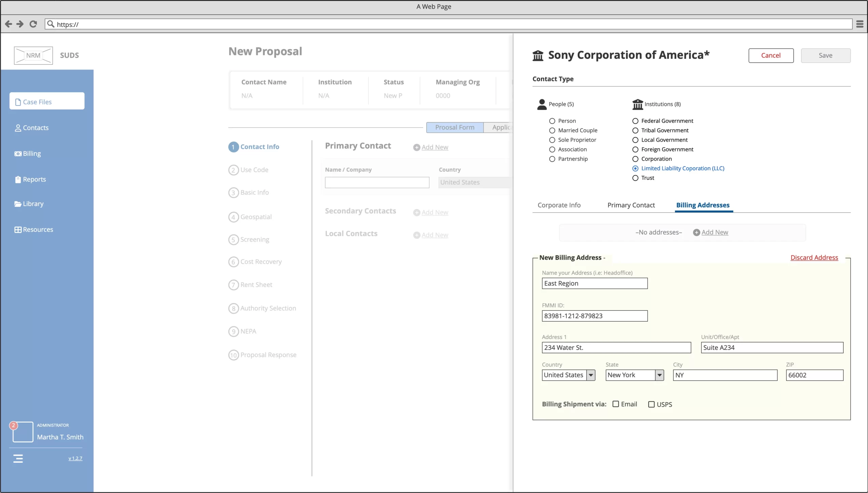This screenshot has height=493, width=868.
Task: Check the USPS billing shipment checkbox
Action: click(x=651, y=404)
